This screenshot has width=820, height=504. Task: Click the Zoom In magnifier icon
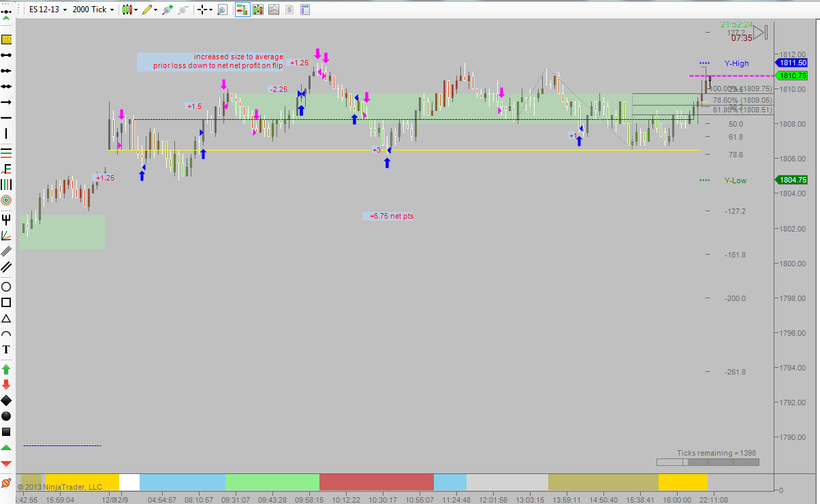(168, 10)
